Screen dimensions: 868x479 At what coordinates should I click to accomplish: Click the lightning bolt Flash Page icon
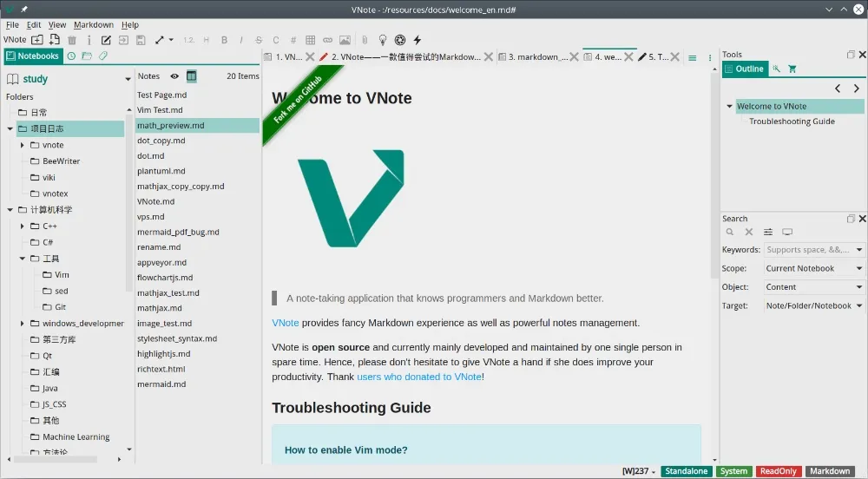click(x=418, y=40)
